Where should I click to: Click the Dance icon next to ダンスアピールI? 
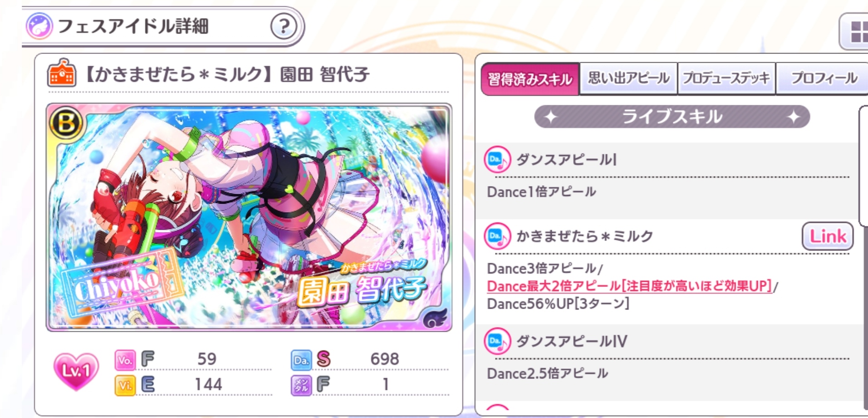(x=497, y=159)
